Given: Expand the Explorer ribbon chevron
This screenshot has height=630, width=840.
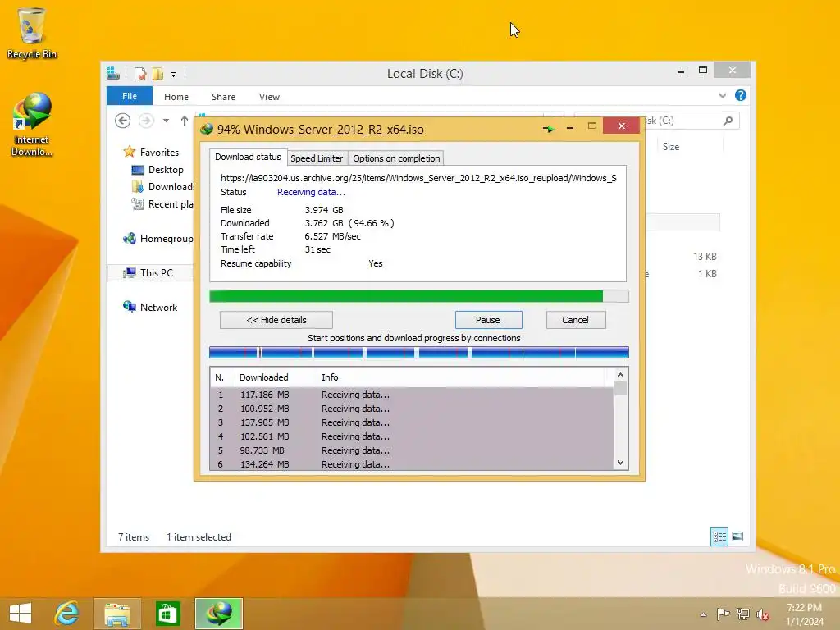Looking at the screenshot, I should tap(723, 95).
